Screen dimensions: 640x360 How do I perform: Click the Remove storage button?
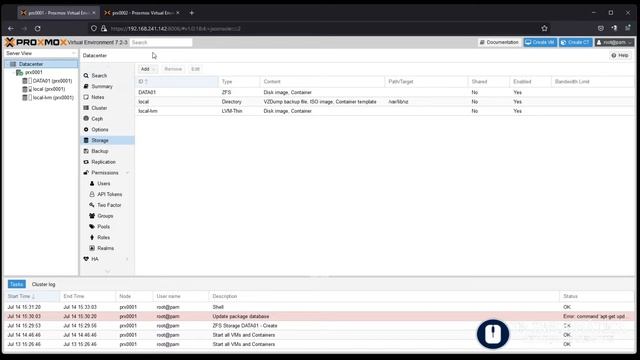pyautogui.click(x=173, y=69)
